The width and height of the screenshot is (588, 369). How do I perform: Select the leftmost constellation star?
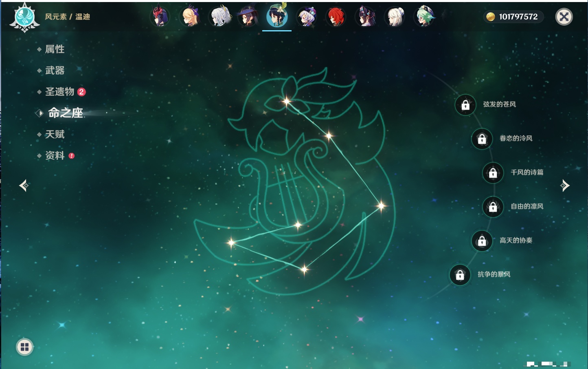click(231, 243)
